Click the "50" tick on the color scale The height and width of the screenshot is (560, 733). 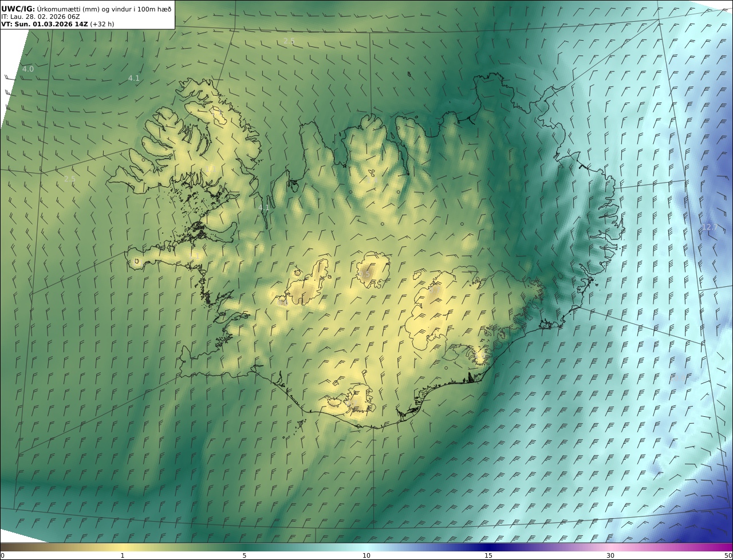pyautogui.click(x=728, y=556)
